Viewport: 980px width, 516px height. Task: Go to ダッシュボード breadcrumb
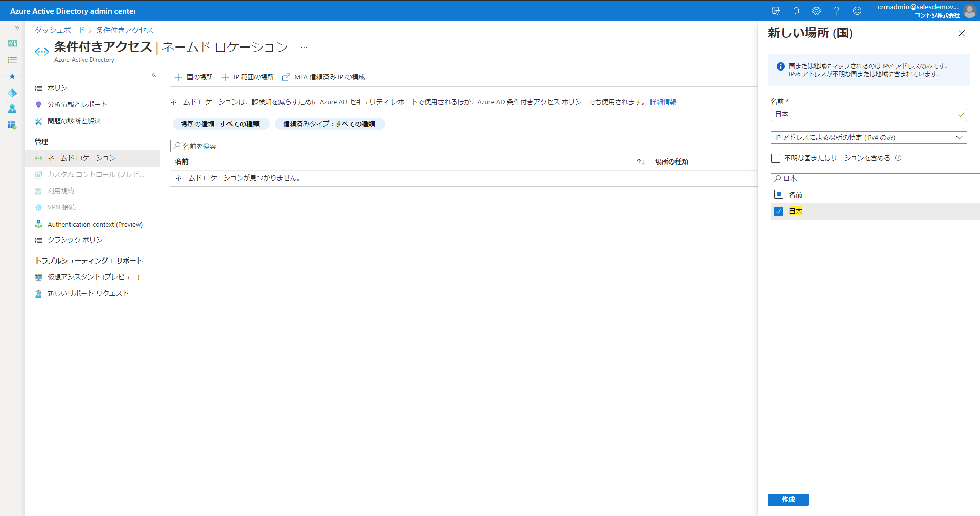click(60, 30)
